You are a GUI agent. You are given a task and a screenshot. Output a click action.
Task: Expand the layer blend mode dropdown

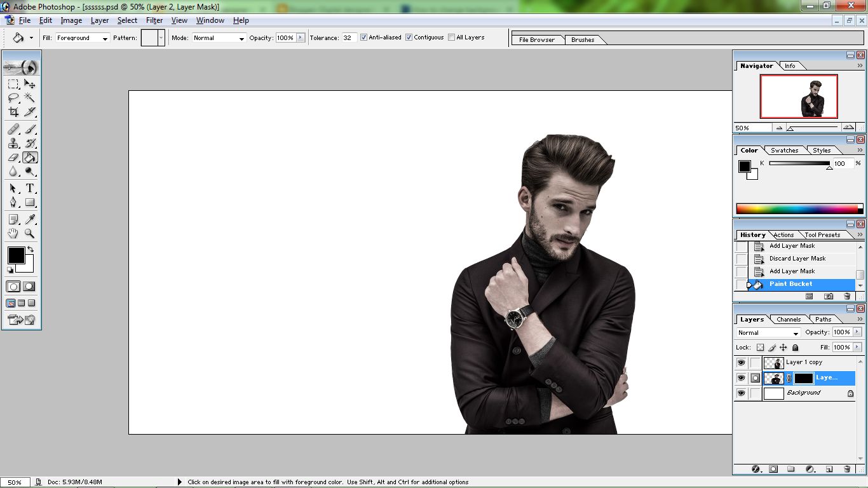click(768, 332)
